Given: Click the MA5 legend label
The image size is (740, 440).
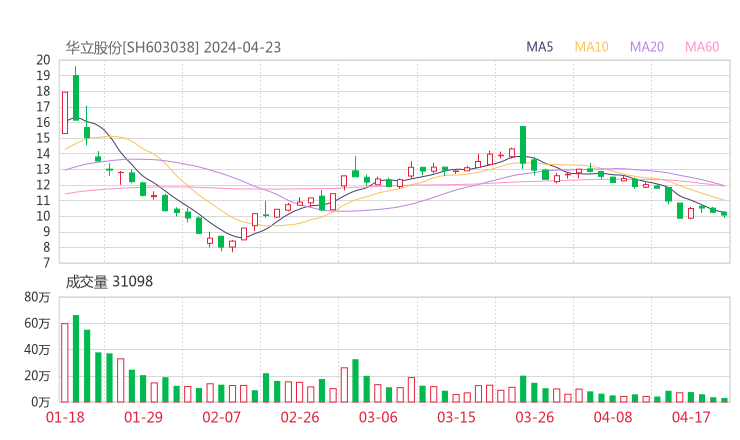Looking at the screenshot, I should [x=539, y=47].
